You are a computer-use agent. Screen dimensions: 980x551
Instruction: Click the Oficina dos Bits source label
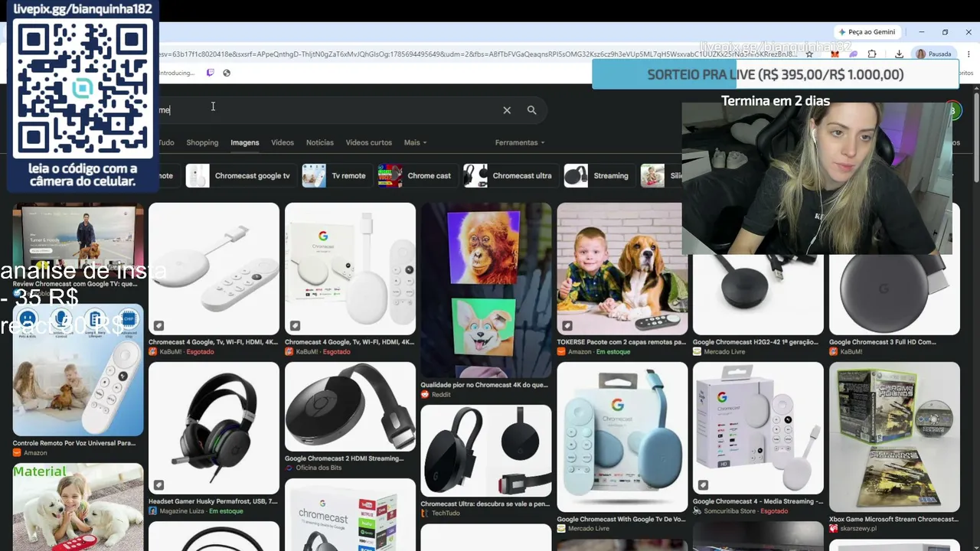click(x=318, y=468)
